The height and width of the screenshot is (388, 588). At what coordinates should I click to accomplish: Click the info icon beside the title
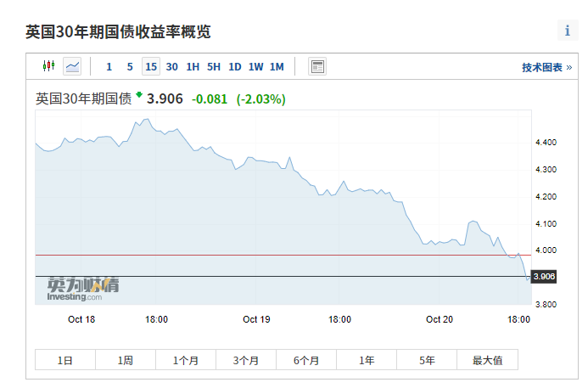coord(567,31)
